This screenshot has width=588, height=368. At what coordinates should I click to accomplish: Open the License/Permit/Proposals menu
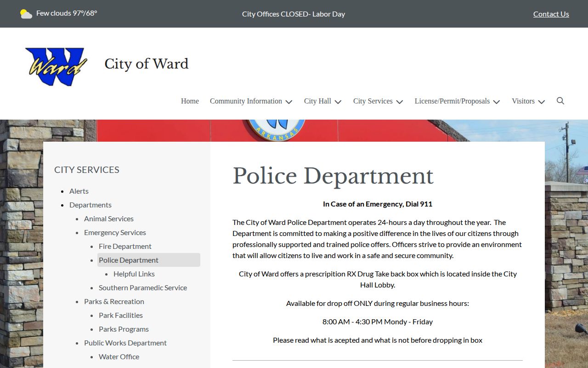click(452, 101)
